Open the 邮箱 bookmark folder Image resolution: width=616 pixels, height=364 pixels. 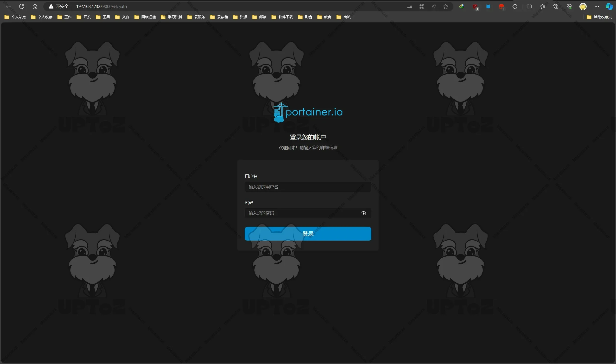(x=259, y=17)
